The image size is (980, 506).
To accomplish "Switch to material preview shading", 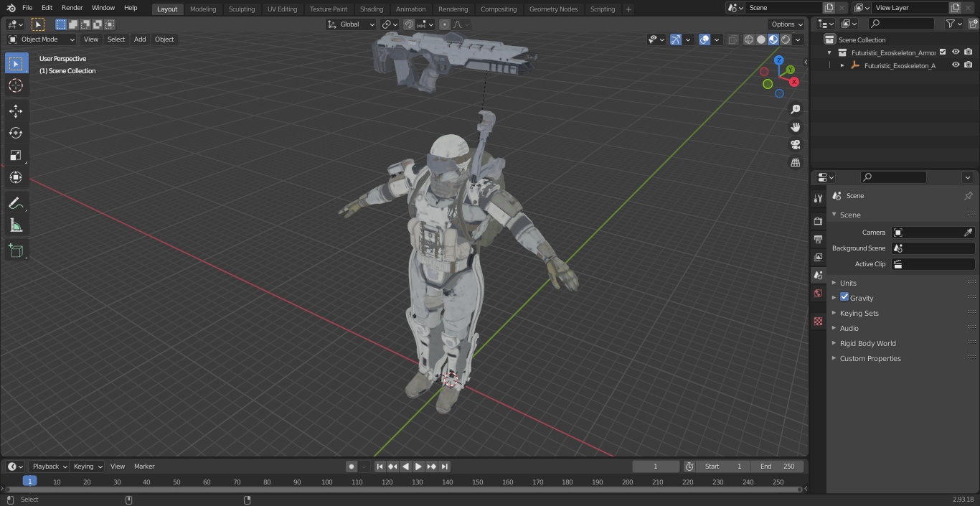I will pos(773,39).
